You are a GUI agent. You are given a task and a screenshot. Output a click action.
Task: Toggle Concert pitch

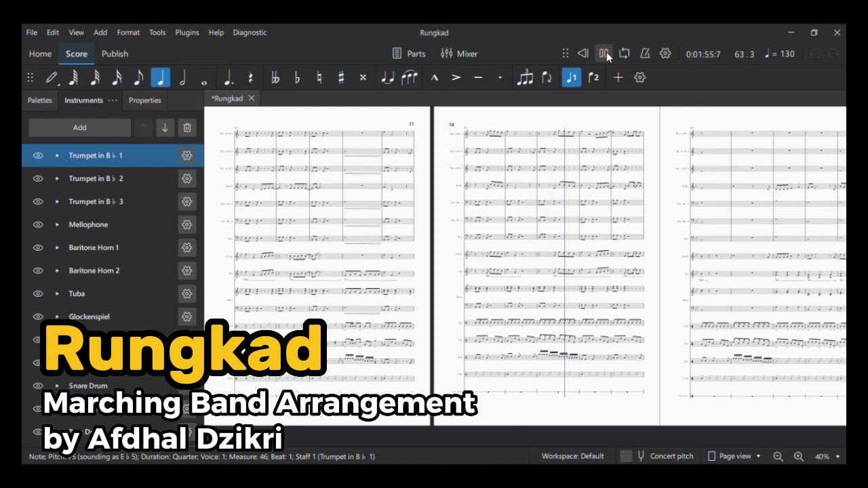point(657,456)
